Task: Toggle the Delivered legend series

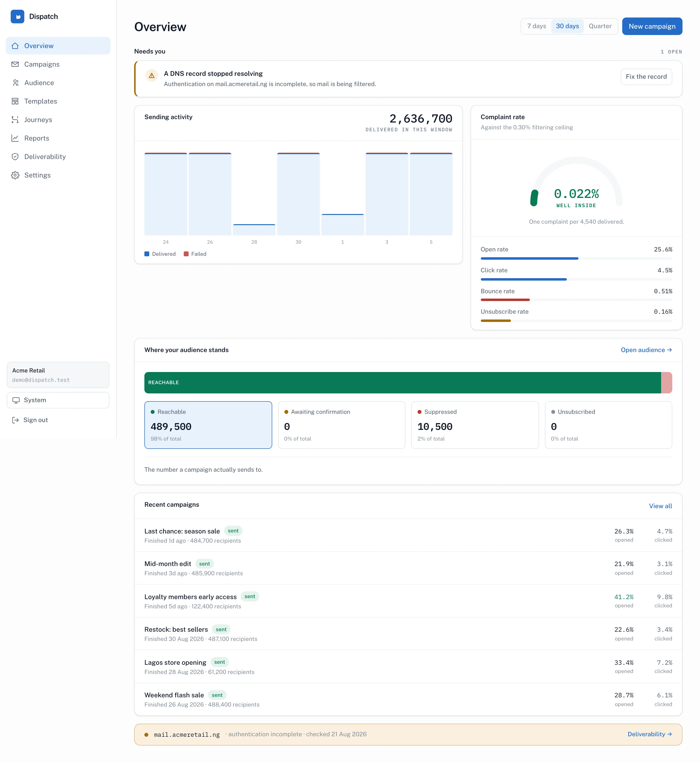Action: 160,254
